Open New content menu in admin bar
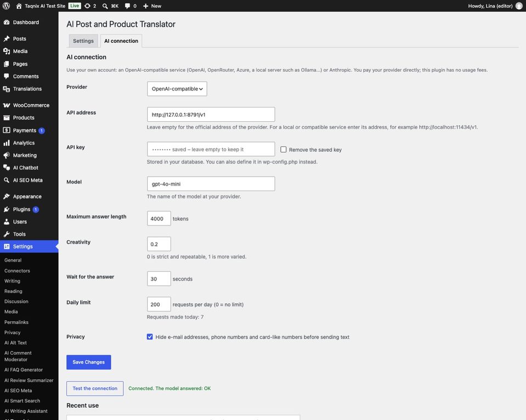The height and width of the screenshot is (420, 526). coord(152,5)
